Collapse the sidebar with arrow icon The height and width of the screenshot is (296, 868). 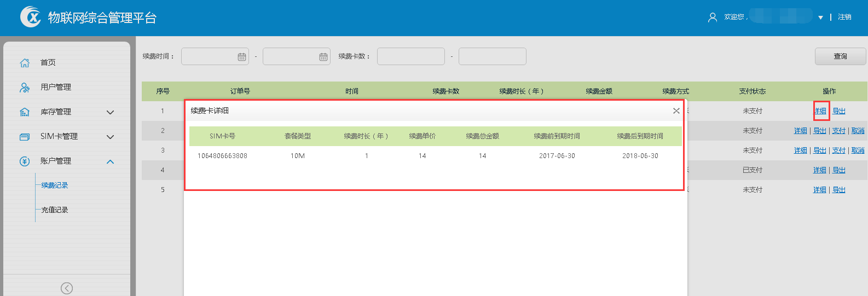click(x=67, y=288)
